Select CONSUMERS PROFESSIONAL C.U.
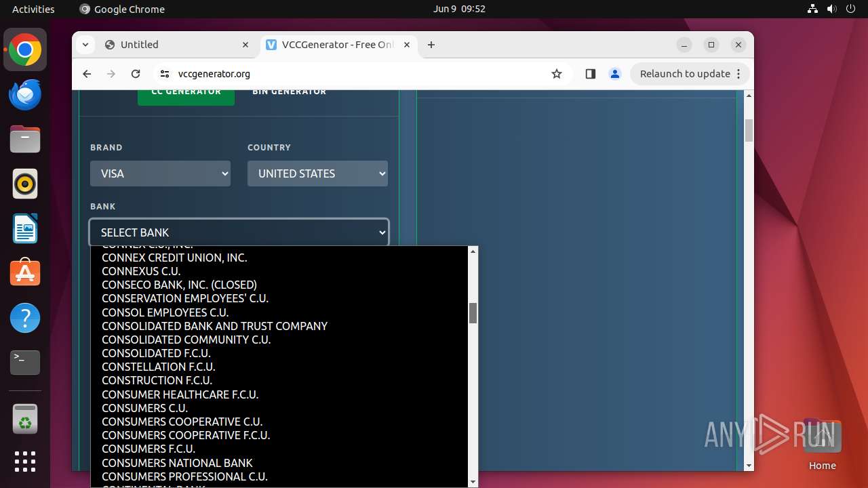Viewport: 868px width, 488px height. [x=279, y=476]
